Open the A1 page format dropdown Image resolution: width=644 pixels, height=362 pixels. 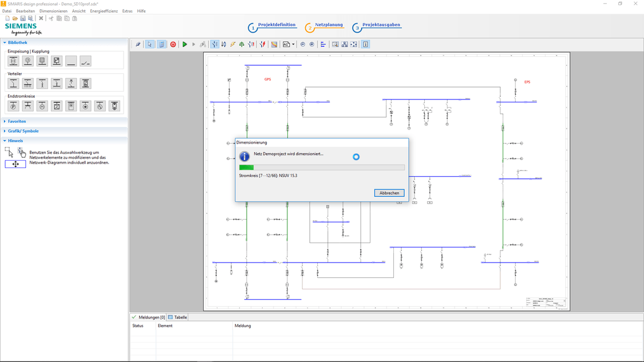[293, 44]
